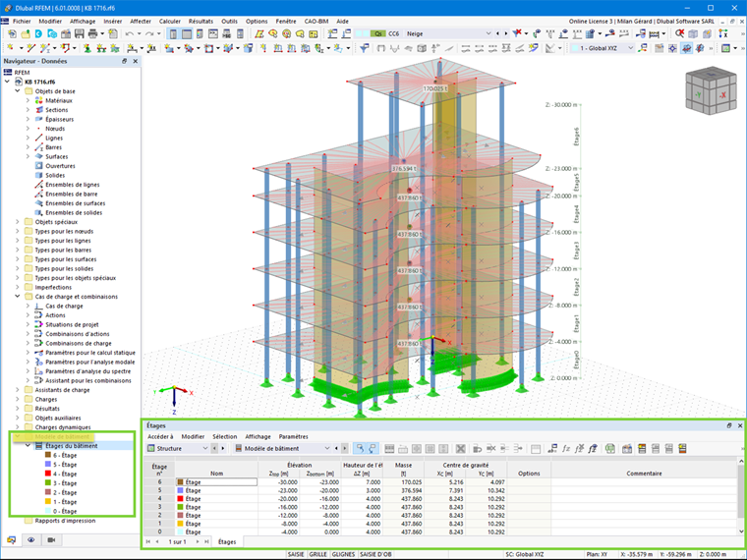Toggle the table panel display button
This screenshot has width=747, height=560.
(x=187, y=33)
